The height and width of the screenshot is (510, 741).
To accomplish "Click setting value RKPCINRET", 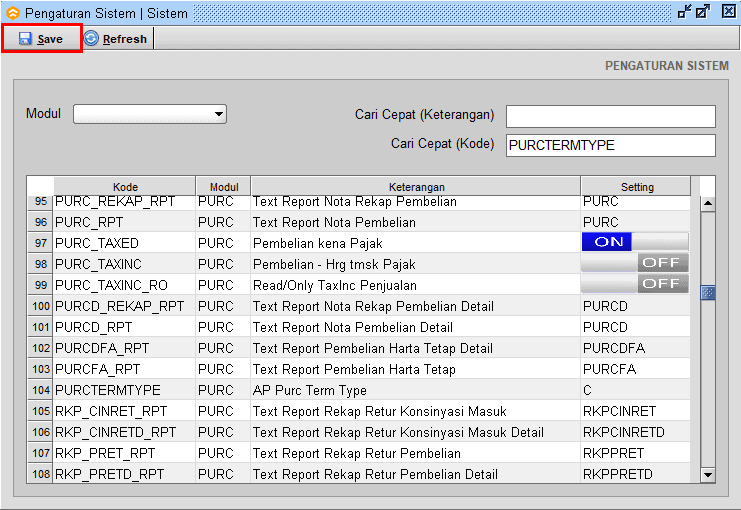I will (619, 411).
